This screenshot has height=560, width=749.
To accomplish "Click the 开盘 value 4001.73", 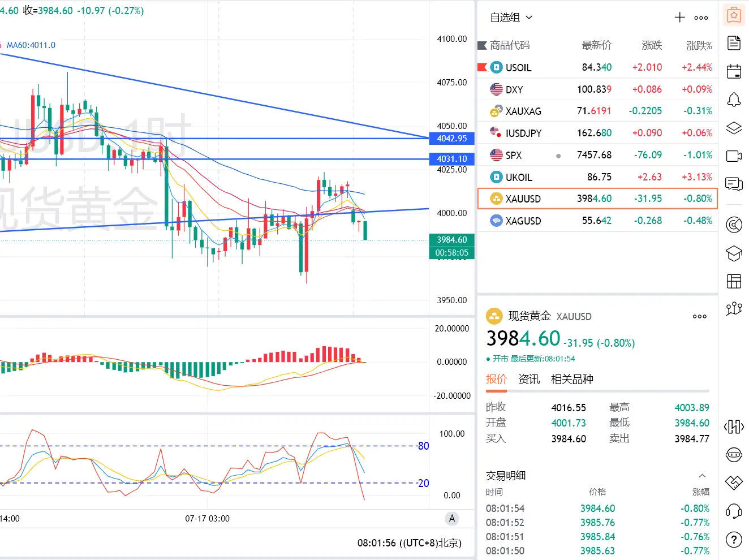I will (569, 423).
